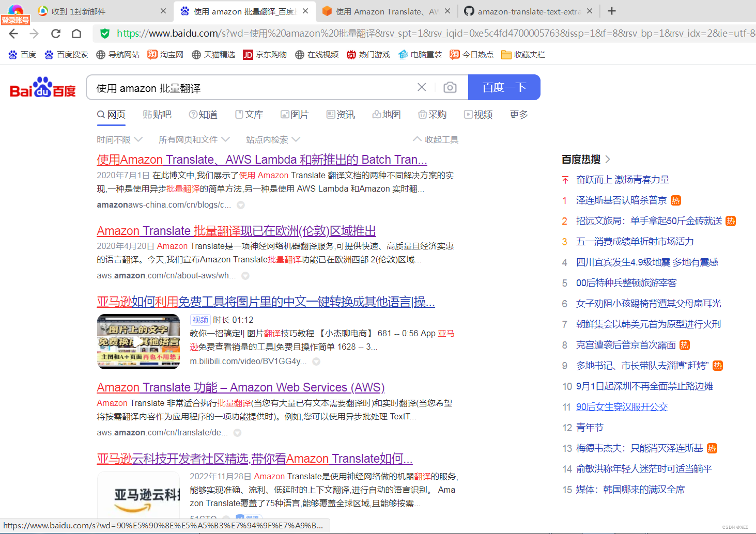This screenshot has width=756, height=534.
Task: Open the 淘宝网 bookmark
Action: click(x=165, y=54)
